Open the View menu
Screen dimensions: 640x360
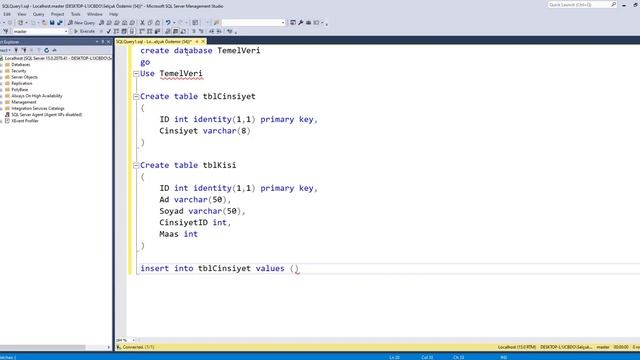(x=22, y=14)
